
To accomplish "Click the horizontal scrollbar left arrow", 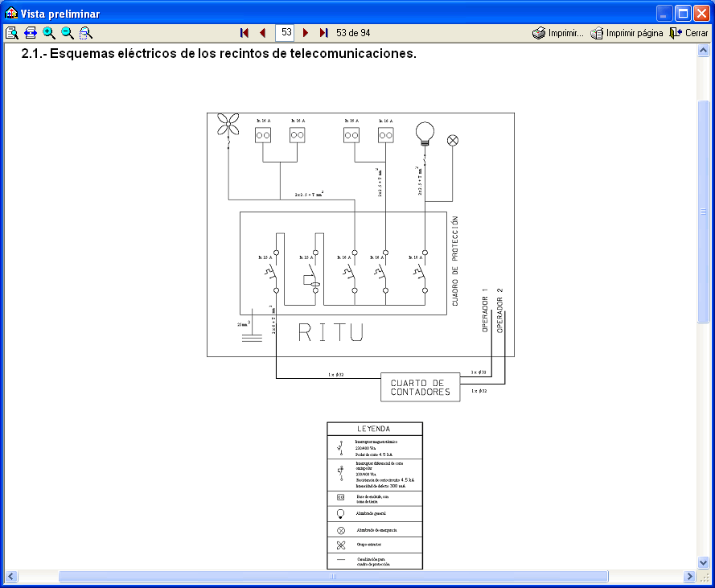I will (x=11, y=576).
